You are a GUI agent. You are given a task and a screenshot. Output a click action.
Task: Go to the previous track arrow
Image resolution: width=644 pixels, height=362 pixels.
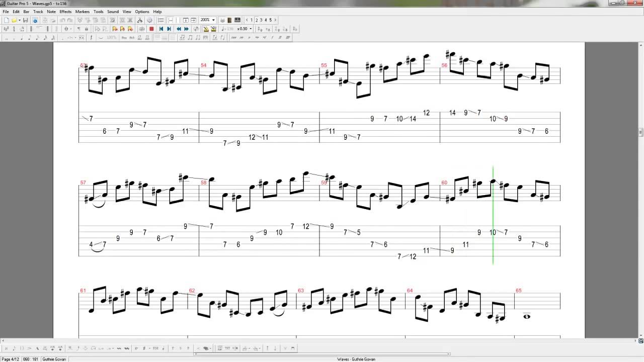point(247,20)
